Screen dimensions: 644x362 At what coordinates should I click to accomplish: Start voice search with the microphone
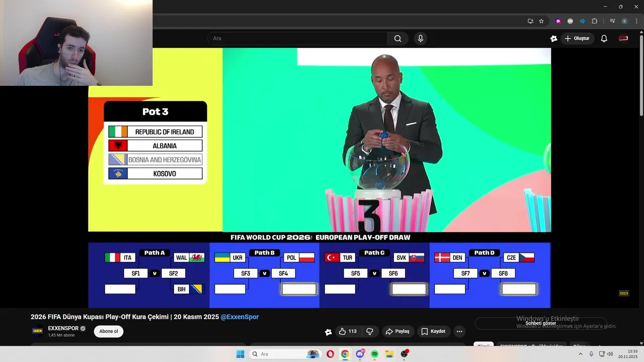[421, 38]
